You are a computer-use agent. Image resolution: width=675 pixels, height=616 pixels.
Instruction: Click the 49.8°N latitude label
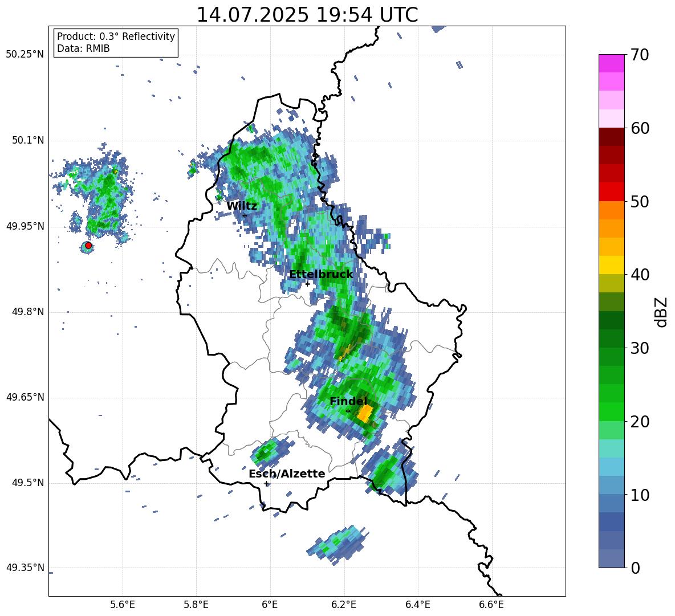[28, 312]
